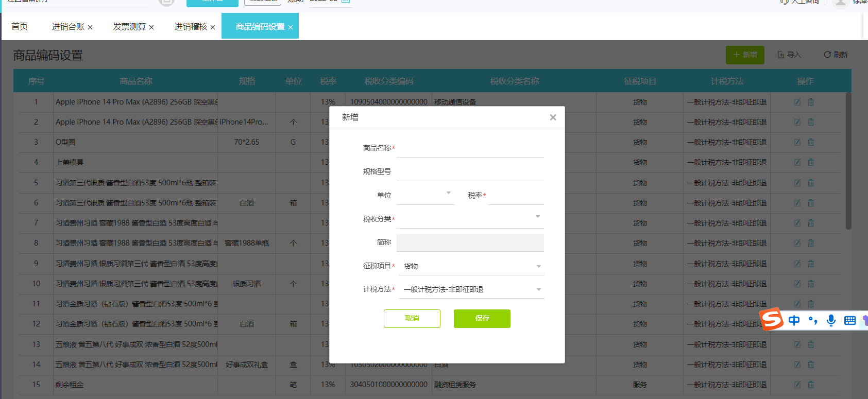The height and width of the screenshot is (399, 868).
Task: Edit row 3 O型圈 entry
Action: pos(797,142)
